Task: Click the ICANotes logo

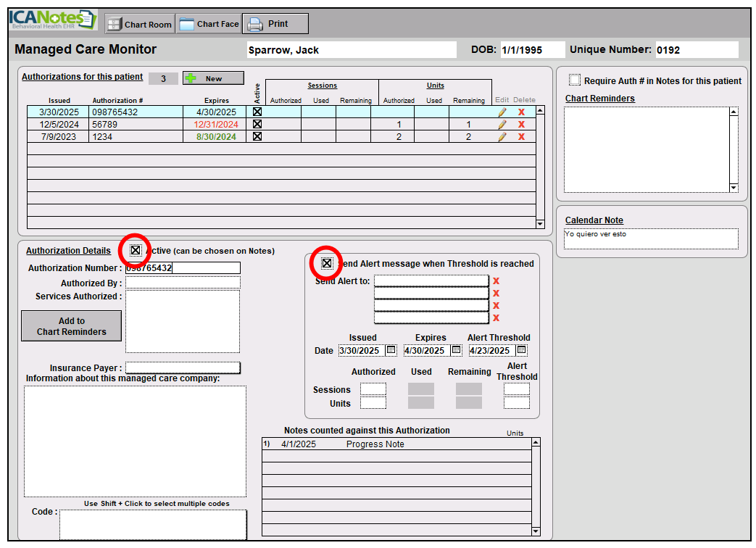Action: tap(52, 20)
